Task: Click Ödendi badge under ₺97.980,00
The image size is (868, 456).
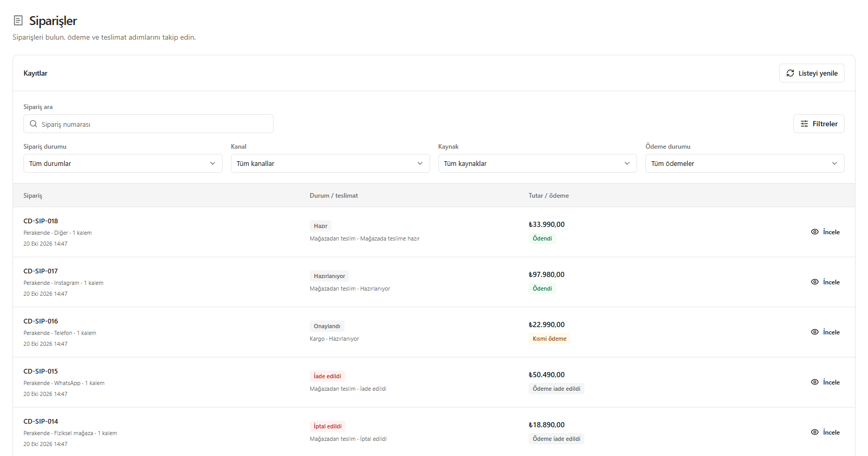Action: 542,289
